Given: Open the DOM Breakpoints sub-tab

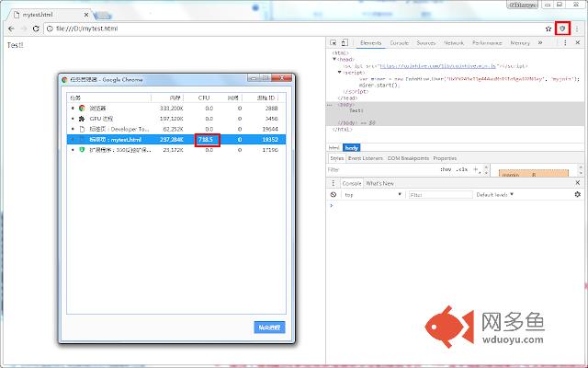Looking at the screenshot, I should 408,158.
